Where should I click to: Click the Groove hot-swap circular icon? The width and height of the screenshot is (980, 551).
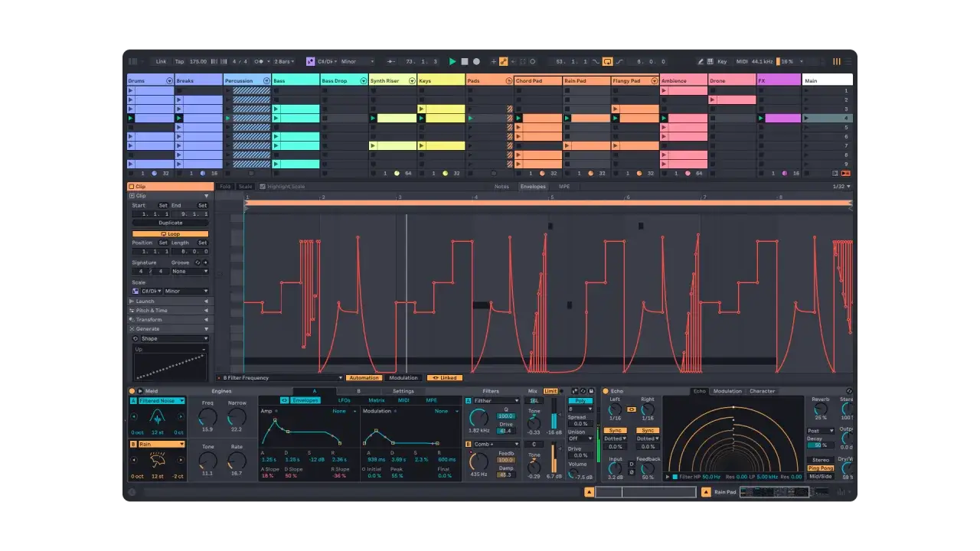pyautogui.click(x=197, y=262)
